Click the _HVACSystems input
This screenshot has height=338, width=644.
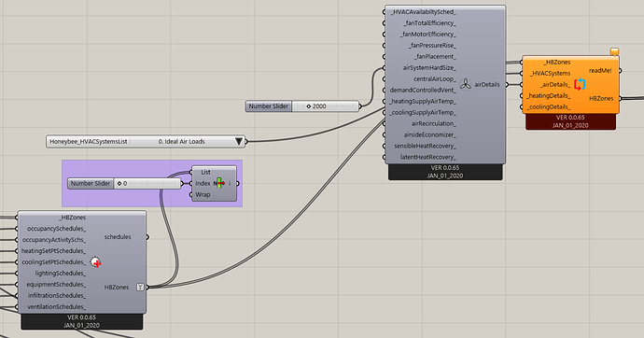point(550,73)
